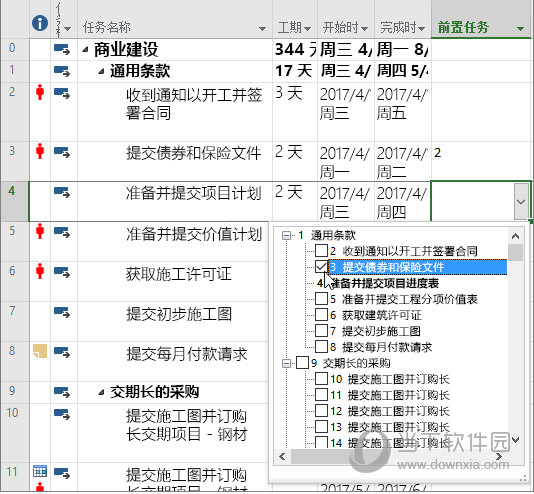Screen dimensions: 534x494
Task: Check task 10 checkbox in predecessor list
Action: pos(321,379)
